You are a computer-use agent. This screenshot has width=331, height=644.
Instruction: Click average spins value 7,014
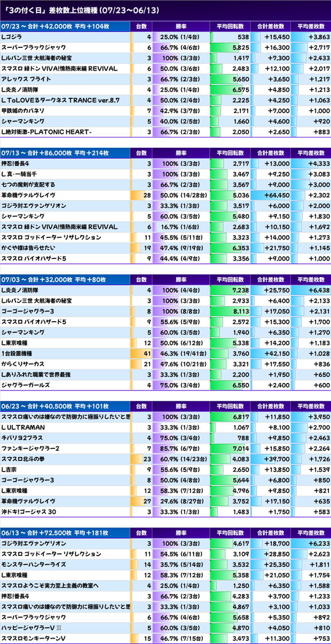tap(241, 448)
